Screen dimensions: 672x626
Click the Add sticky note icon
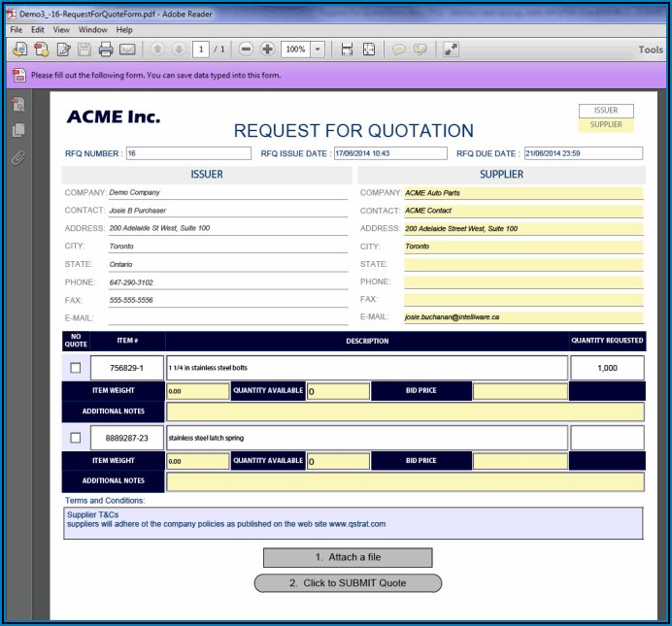pyautogui.click(x=398, y=49)
